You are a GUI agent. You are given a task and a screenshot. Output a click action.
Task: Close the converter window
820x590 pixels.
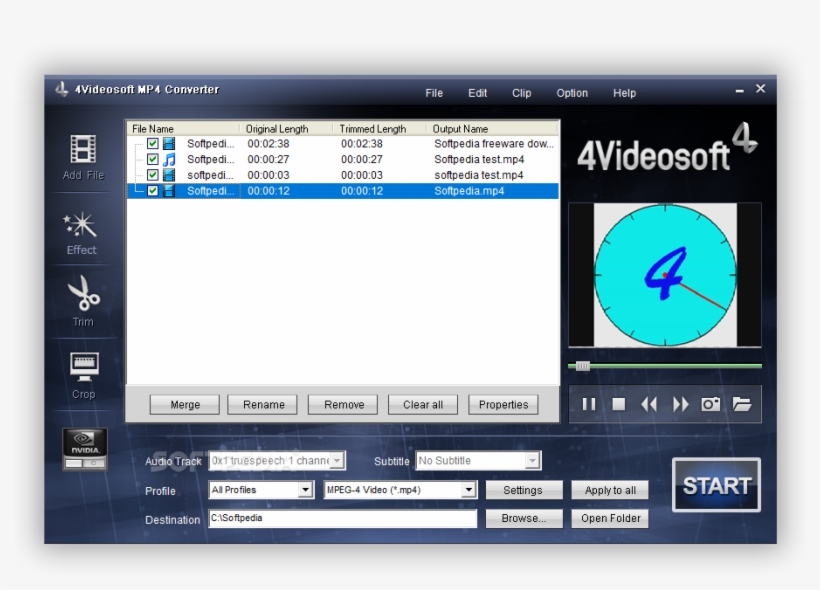click(760, 89)
